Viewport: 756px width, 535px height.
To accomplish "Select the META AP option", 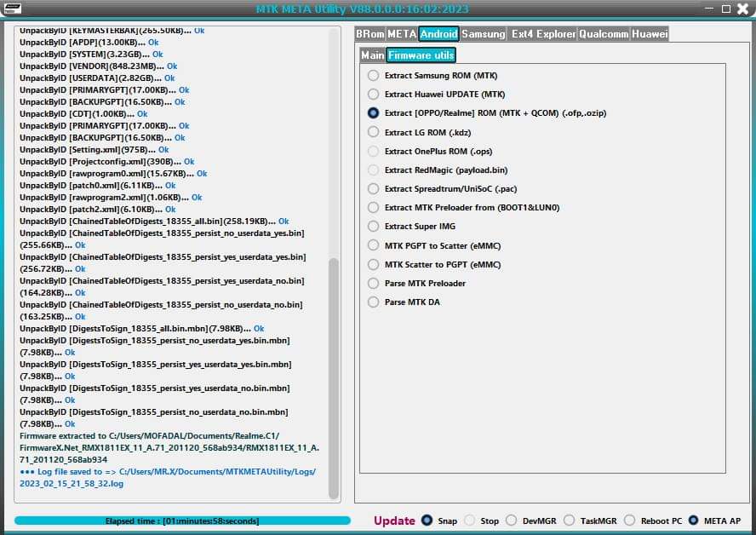I will pyautogui.click(x=693, y=520).
